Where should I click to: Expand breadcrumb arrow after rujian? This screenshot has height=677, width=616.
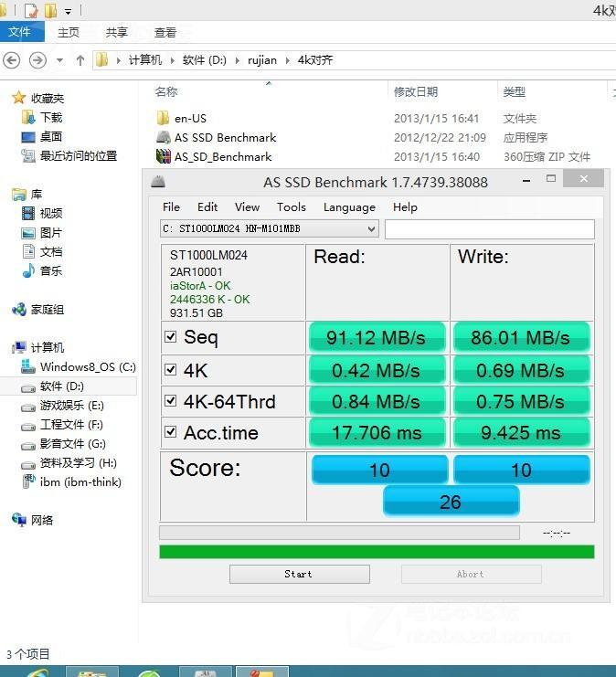tap(287, 60)
